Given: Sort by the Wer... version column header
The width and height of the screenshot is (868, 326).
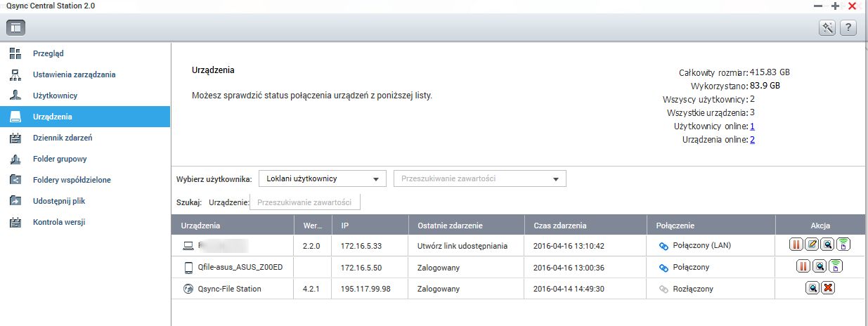Looking at the screenshot, I should (313, 226).
